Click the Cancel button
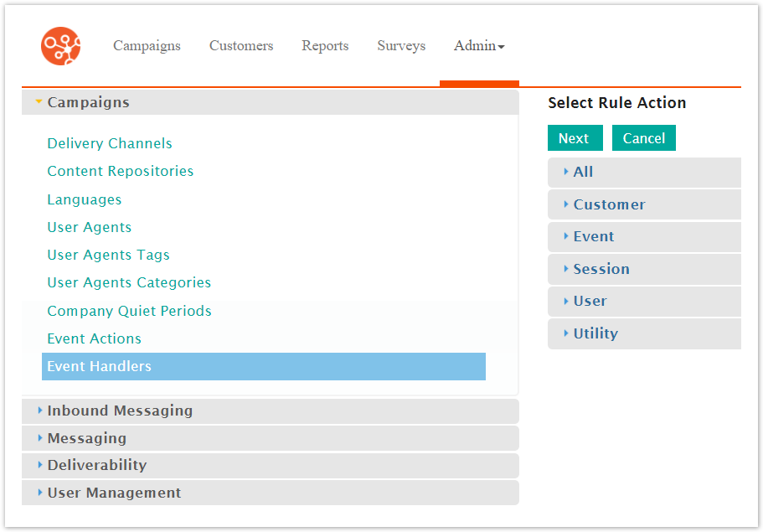Viewport: 763px width, 532px height. (x=644, y=138)
